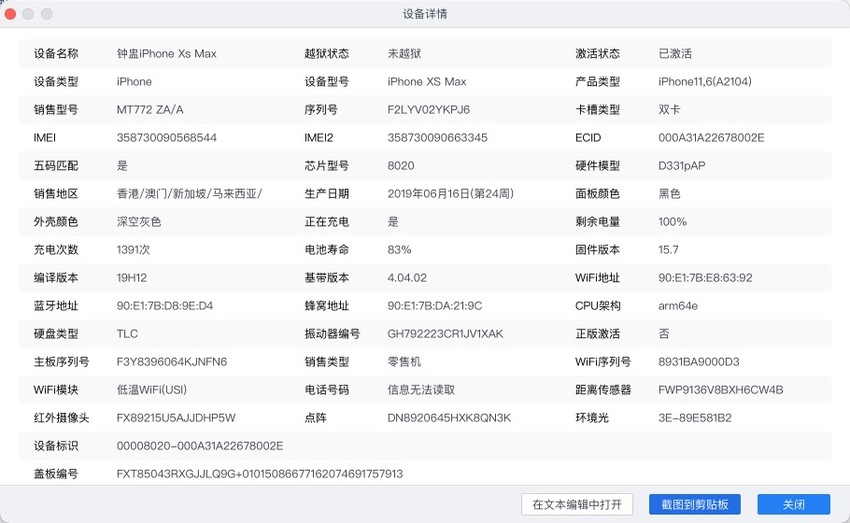This screenshot has width=850, height=523.
Task: Select firmware version 15.7
Action: 668,250
